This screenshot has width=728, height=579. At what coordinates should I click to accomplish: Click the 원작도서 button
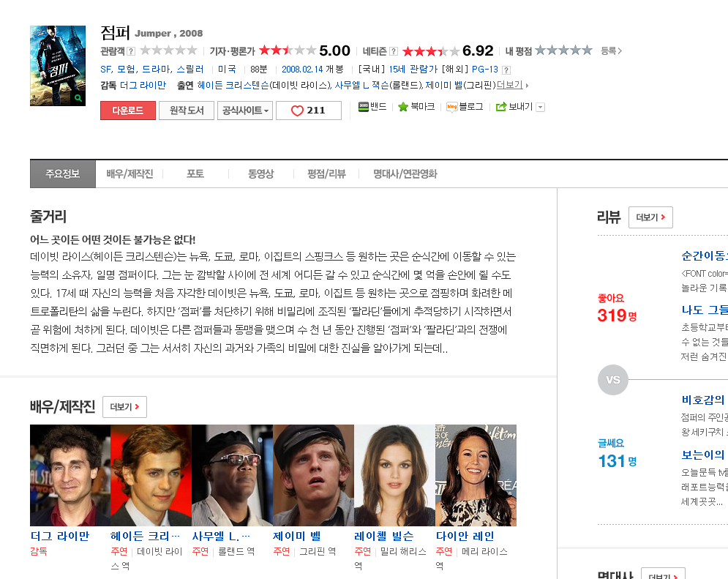point(187,111)
